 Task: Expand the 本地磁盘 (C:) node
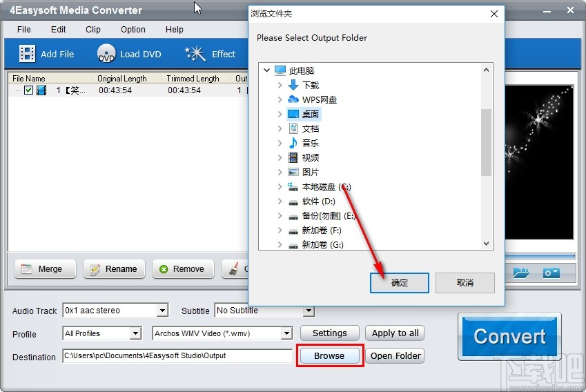(x=280, y=186)
